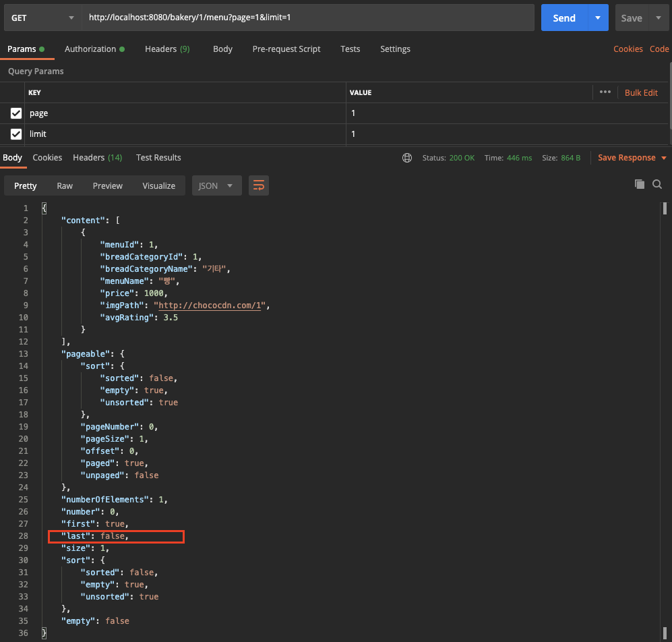Screen dimensions: 672x642
Task: Select the response Body tab
Action: [x=12, y=157]
